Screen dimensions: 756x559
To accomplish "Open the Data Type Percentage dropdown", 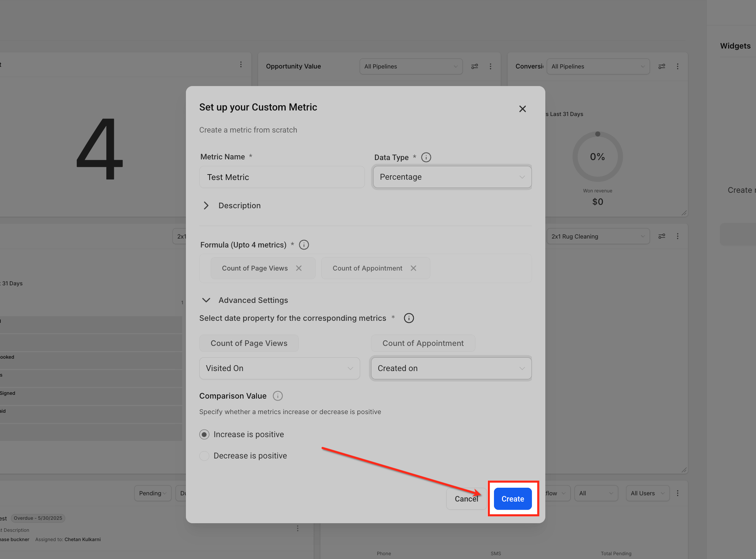I will (x=452, y=177).
